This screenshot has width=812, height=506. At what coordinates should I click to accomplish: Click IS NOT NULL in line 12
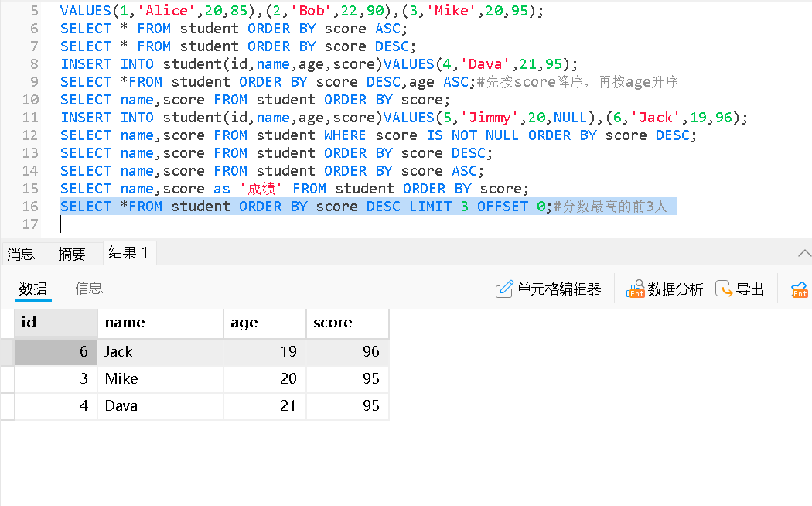pyautogui.click(x=473, y=135)
